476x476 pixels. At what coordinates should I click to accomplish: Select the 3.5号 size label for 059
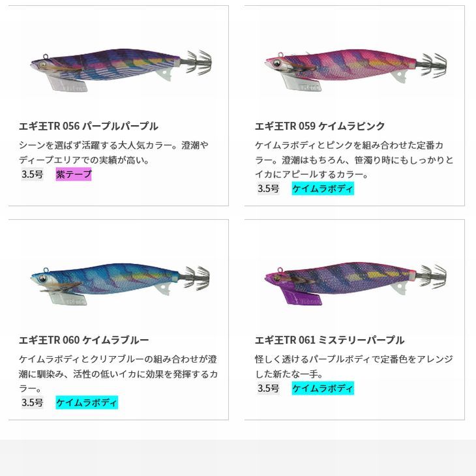[268, 188]
